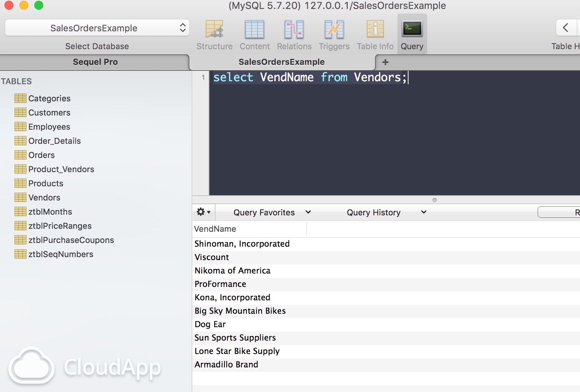Image resolution: width=580 pixels, height=392 pixels.
Task: Select the Orders table name
Action: click(x=42, y=155)
